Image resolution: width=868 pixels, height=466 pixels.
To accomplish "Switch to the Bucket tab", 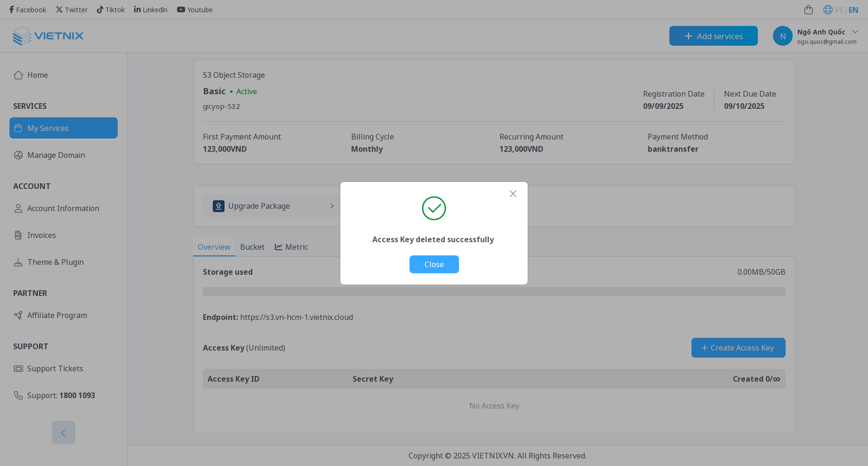I will click(x=252, y=246).
